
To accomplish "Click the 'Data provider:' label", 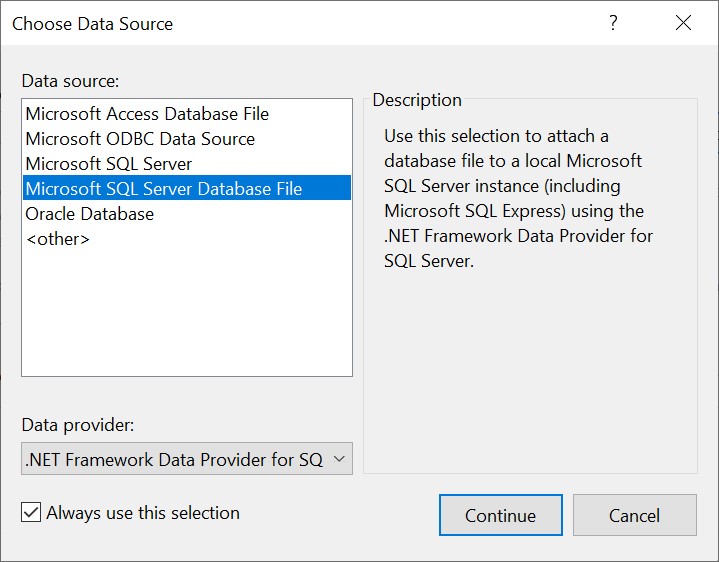I will click(78, 425).
